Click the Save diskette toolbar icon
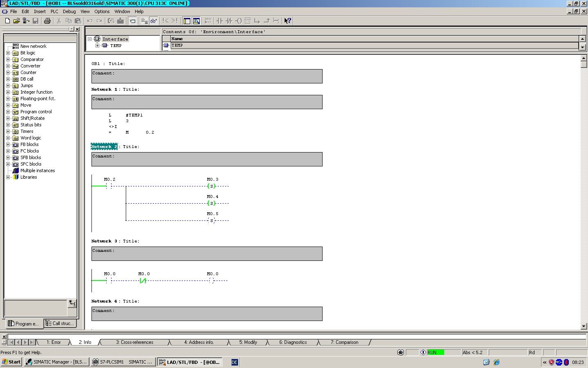Viewport: 588px width, 368px height. tap(36, 21)
